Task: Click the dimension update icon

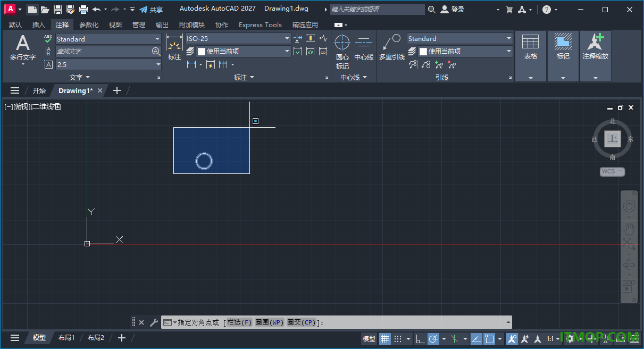Action: (x=311, y=51)
